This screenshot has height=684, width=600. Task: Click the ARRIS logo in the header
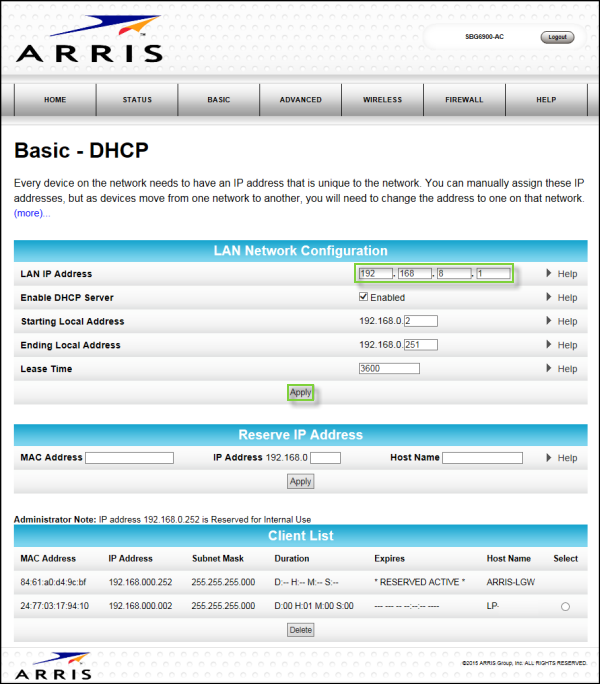pyautogui.click(x=88, y=41)
